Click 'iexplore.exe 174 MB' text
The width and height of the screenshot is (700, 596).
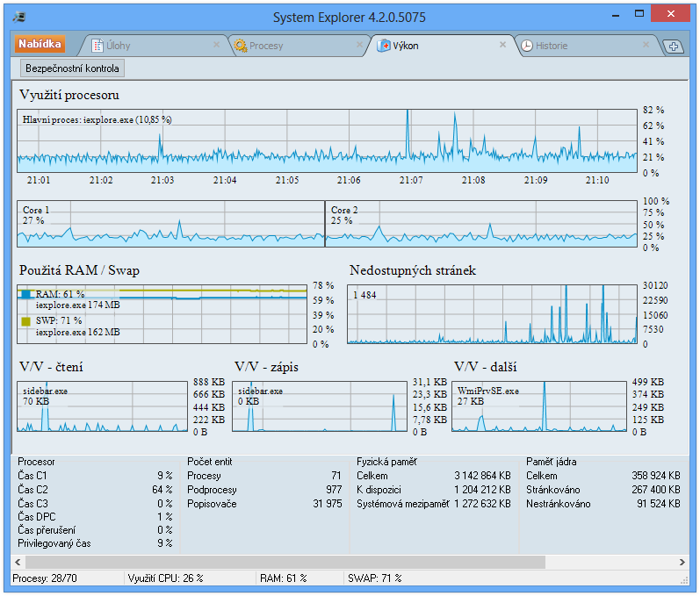click(x=77, y=305)
